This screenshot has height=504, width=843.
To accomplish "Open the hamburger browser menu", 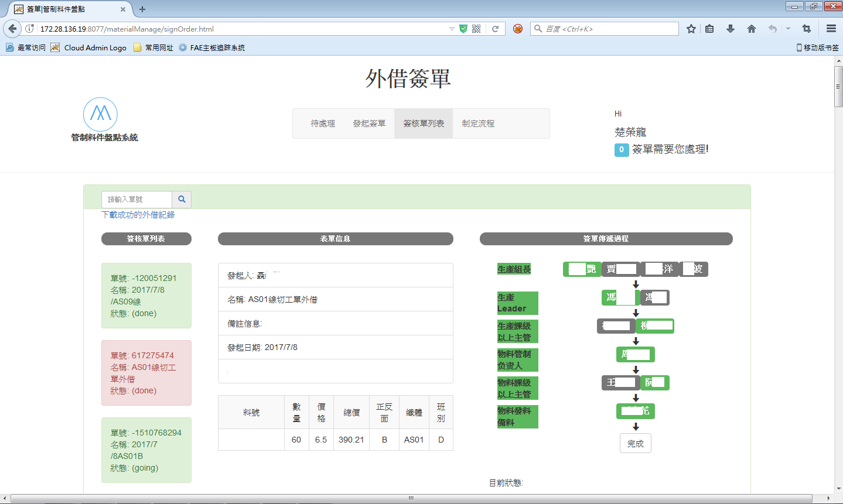I will (831, 29).
